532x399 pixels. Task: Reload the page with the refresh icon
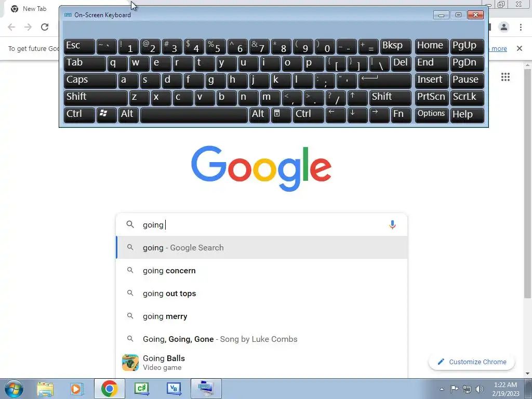(45, 27)
